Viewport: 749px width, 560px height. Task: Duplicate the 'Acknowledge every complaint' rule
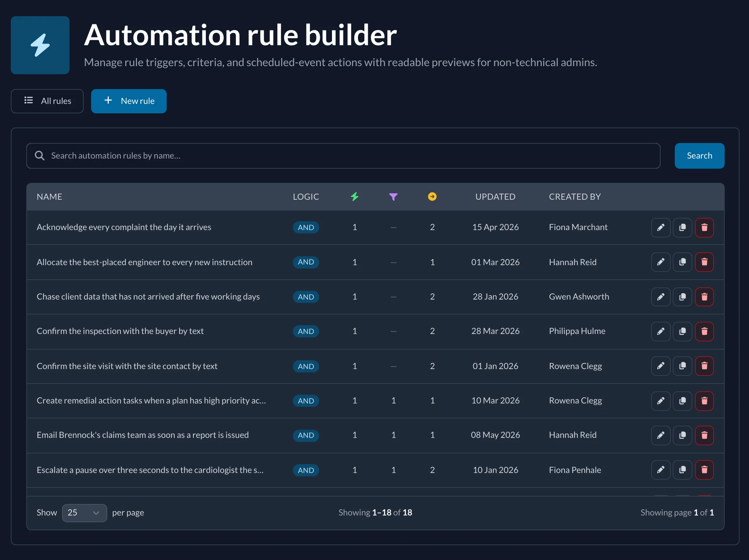coord(682,227)
